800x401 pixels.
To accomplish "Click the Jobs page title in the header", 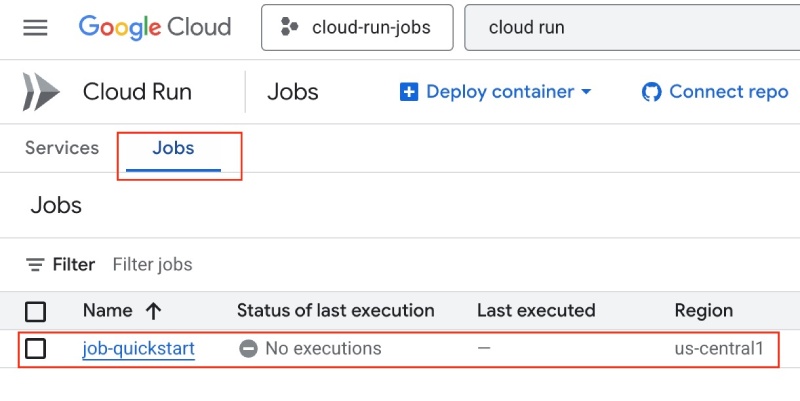I will click(x=293, y=92).
